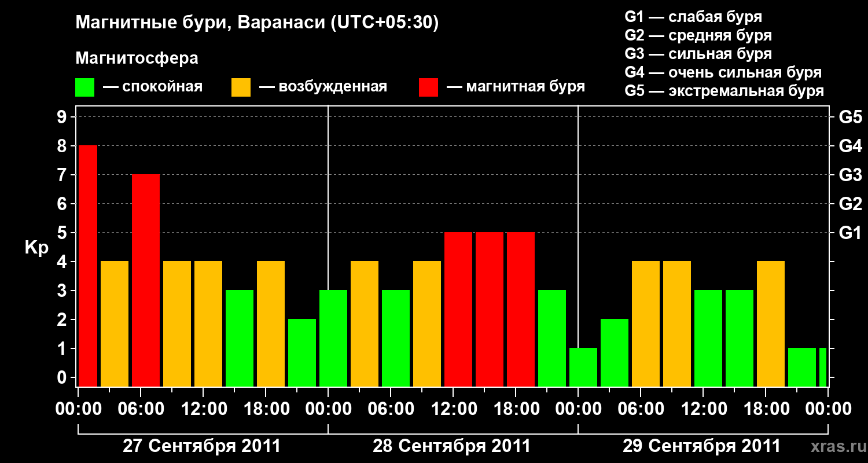Viewport: 868px width, 463px height.
Task: Click the '12:00' time label for 27 Сентября
Action: (203, 409)
